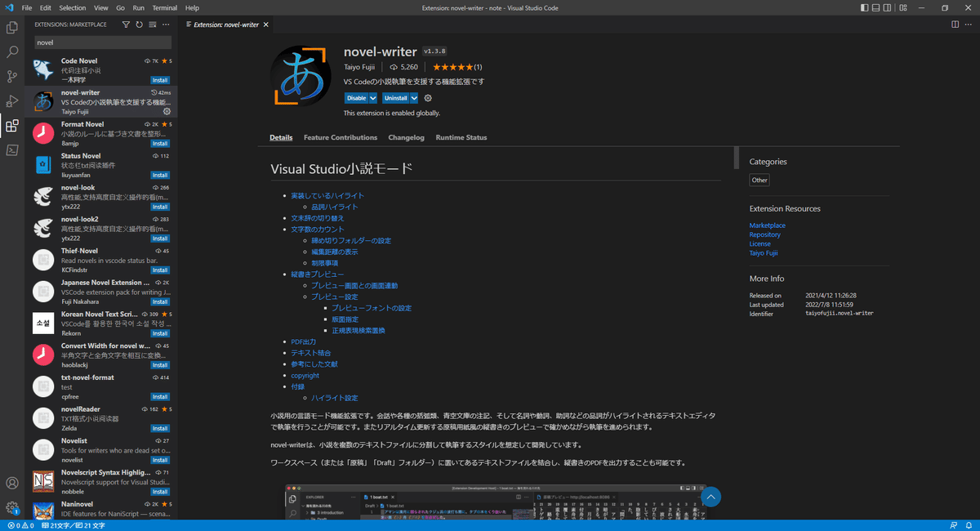Select the Details tab
The width and height of the screenshot is (980, 531).
pyautogui.click(x=281, y=137)
